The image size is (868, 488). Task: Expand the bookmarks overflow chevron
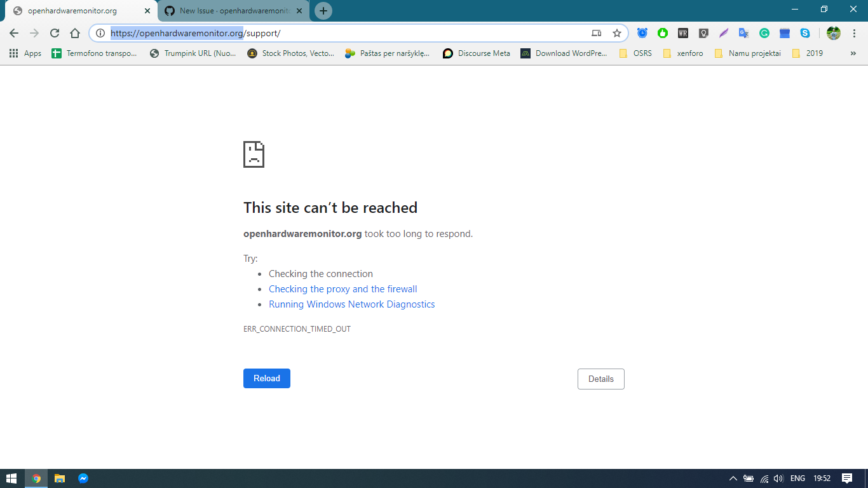[853, 53]
